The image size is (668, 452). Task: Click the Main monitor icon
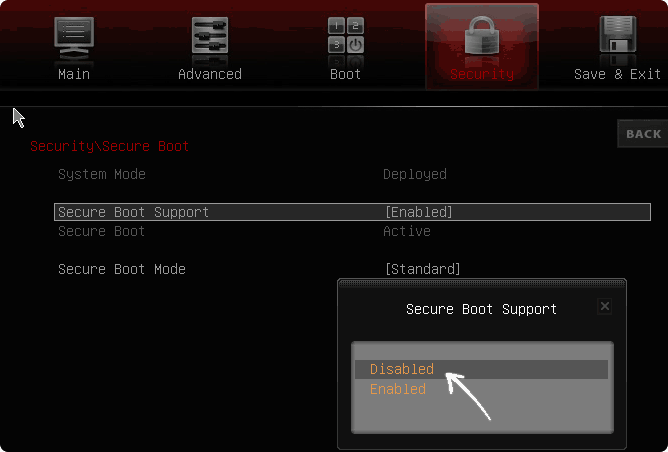coord(74,37)
